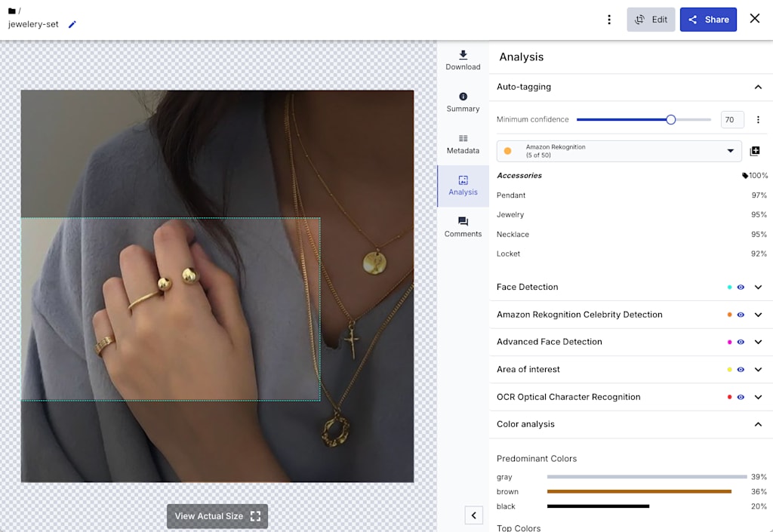Viewport: 773px width, 532px height.
Task: Click the yellow Area of interest dot
Action: [x=730, y=370]
